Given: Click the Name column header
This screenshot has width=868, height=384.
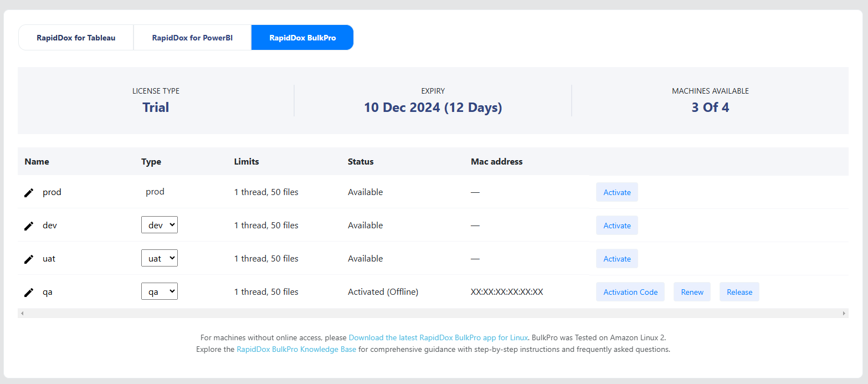Looking at the screenshot, I should pyautogui.click(x=37, y=162).
